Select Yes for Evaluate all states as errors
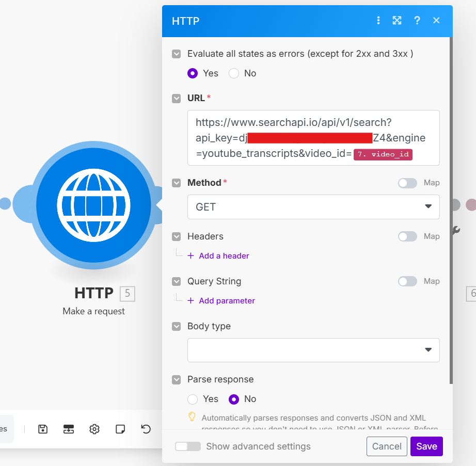 pyautogui.click(x=193, y=73)
